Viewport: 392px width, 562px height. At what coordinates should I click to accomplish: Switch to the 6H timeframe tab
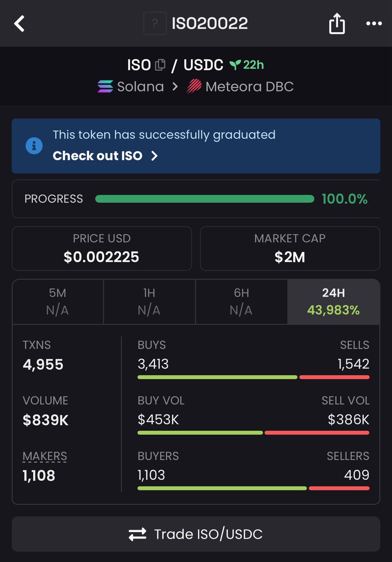[x=241, y=302]
